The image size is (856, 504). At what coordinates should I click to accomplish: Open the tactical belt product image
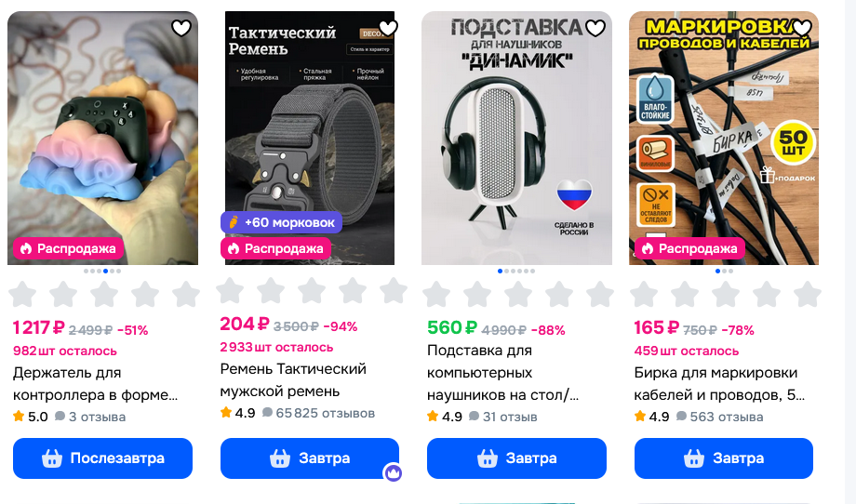[x=310, y=138]
